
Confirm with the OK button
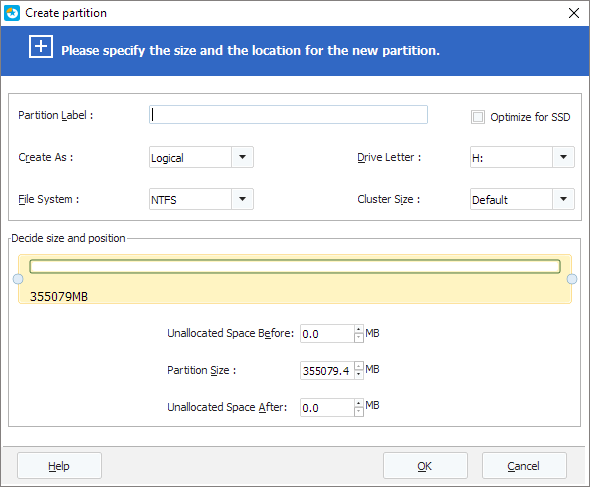click(x=425, y=466)
